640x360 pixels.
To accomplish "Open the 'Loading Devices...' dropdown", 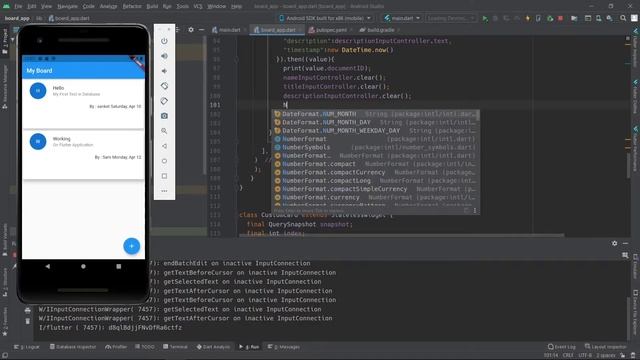I will (x=451, y=18).
